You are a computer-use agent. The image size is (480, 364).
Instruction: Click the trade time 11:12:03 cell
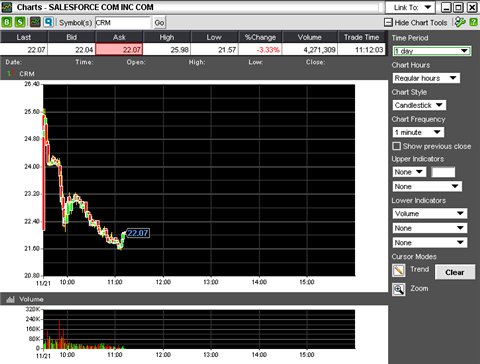click(362, 49)
